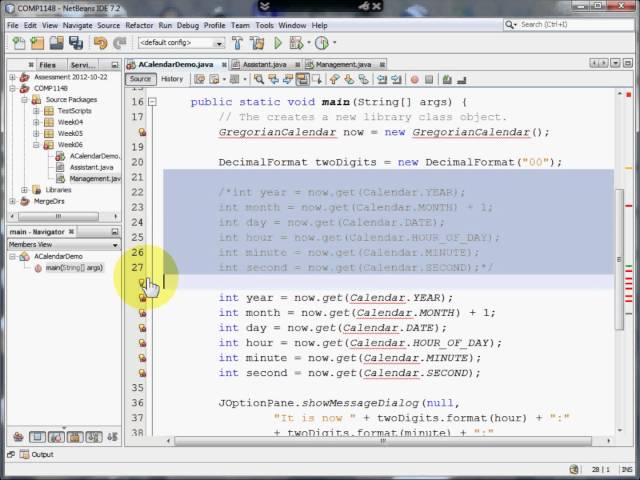Open the Navigate menu
640x480 pixels.
[78, 25]
